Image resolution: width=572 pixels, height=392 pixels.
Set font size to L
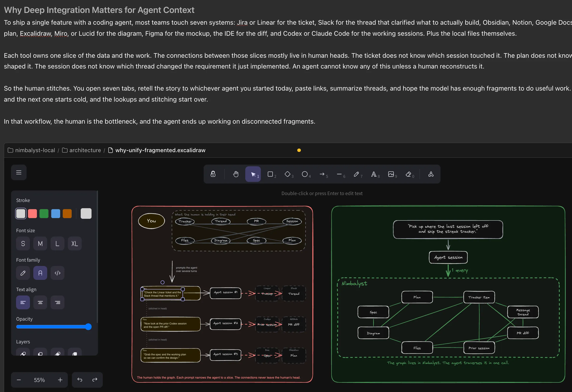click(57, 243)
